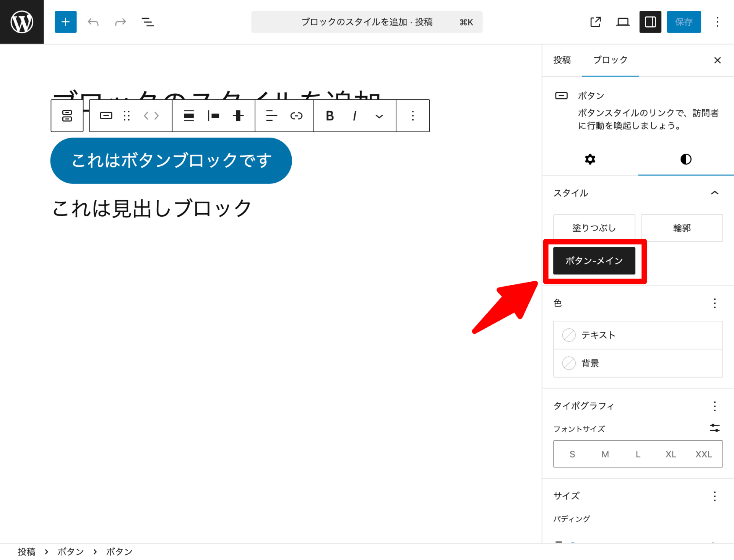
Task: Select the 塗りつぶし fill style
Action: (x=594, y=228)
